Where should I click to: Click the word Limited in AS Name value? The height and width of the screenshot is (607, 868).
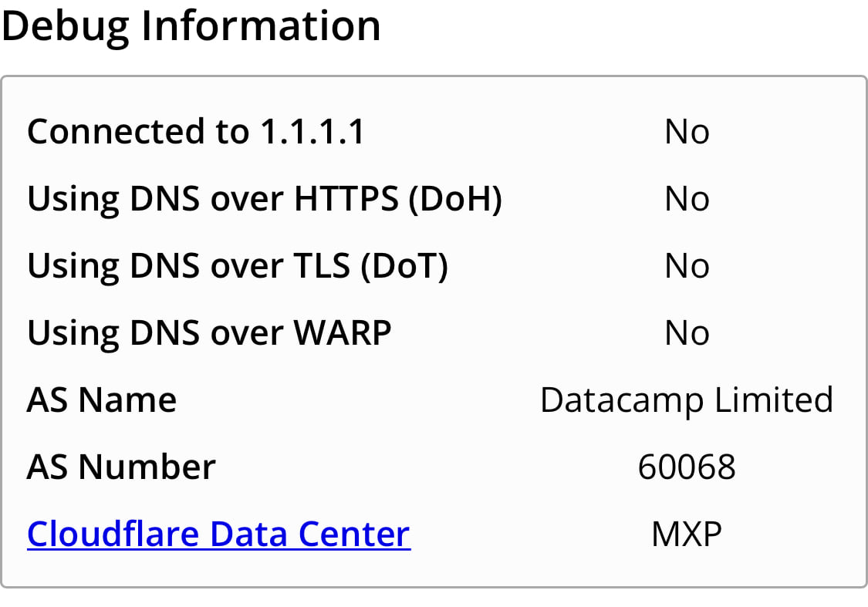click(775, 400)
